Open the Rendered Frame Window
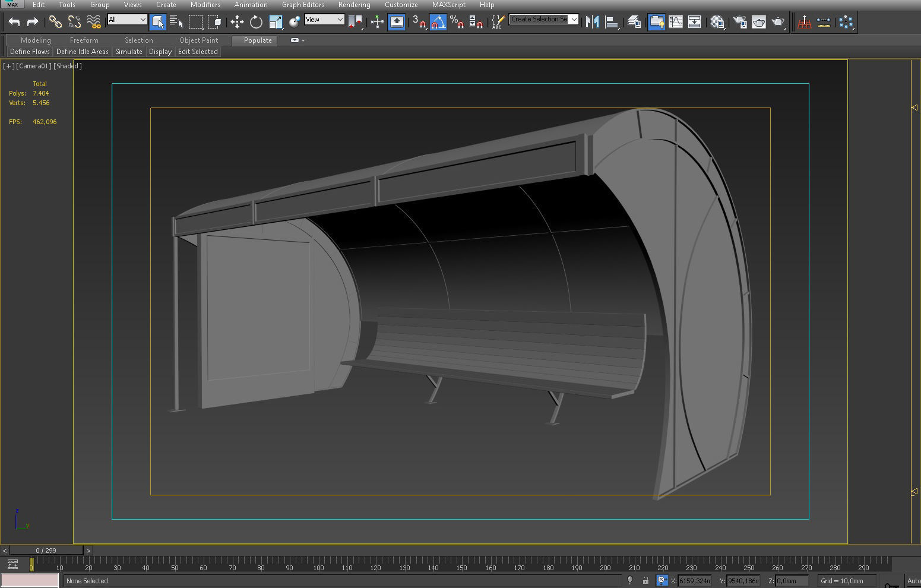 point(759,22)
